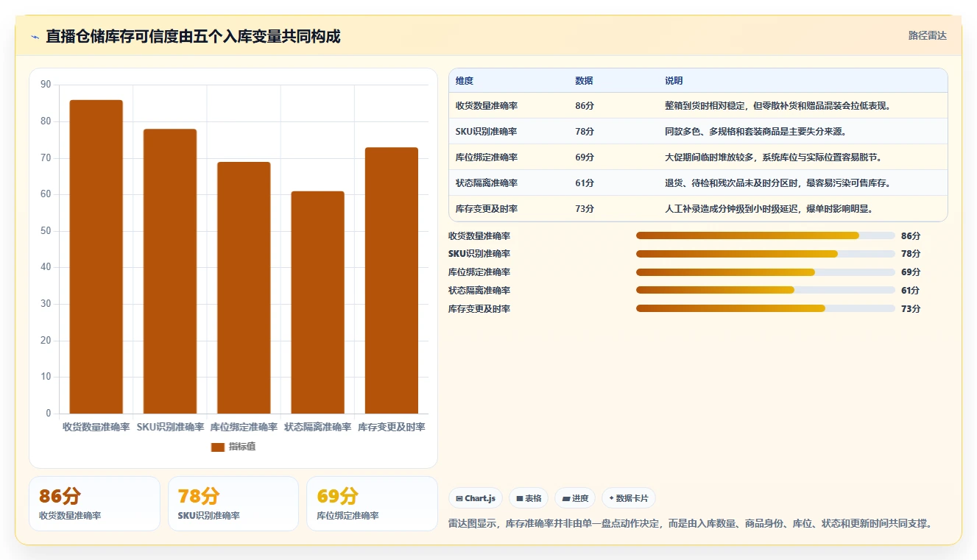The width and height of the screenshot is (977, 560).
Task: Select the 78分 SKU识别准确率 card
Action: click(233, 503)
